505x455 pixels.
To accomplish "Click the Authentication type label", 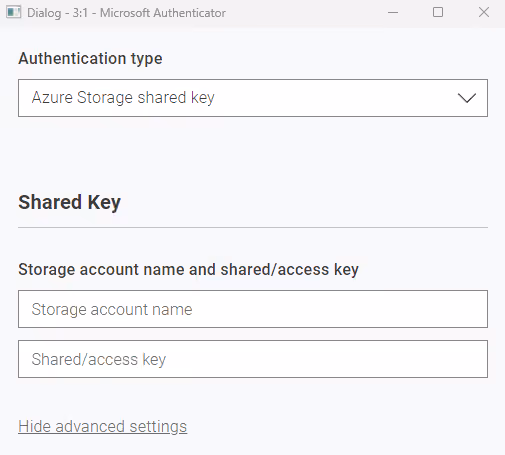I will 90,59.
